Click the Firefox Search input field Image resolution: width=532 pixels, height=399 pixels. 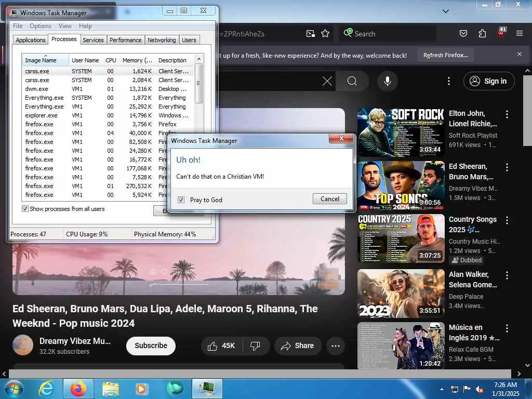tap(387, 34)
